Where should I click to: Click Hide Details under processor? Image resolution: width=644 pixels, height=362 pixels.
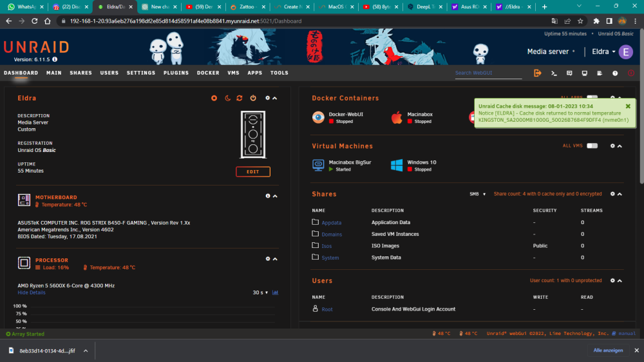pyautogui.click(x=32, y=292)
